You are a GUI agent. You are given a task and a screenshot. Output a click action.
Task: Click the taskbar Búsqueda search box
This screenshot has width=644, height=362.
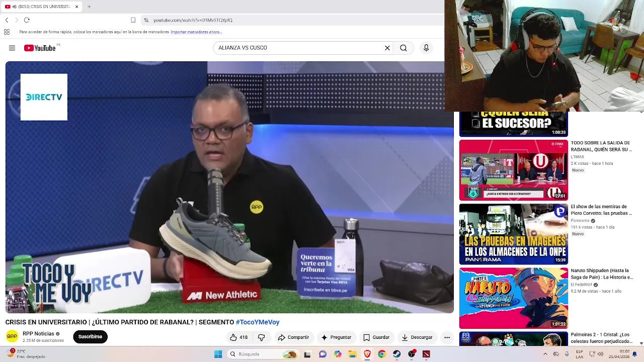click(x=263, y=354)
